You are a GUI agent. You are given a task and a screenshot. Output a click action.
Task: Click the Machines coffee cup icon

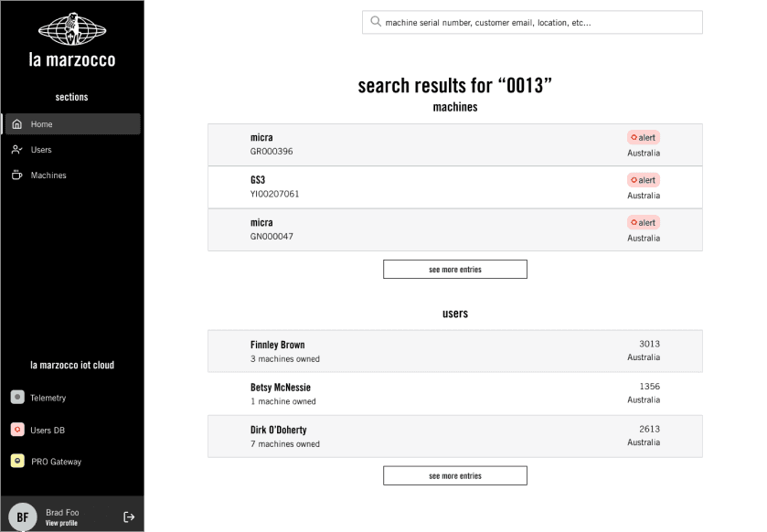pyautogui.click(x=17, y=176)
